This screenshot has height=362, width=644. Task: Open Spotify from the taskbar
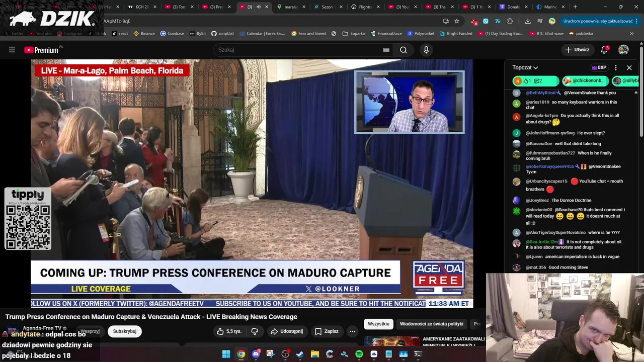pos(359,354)
